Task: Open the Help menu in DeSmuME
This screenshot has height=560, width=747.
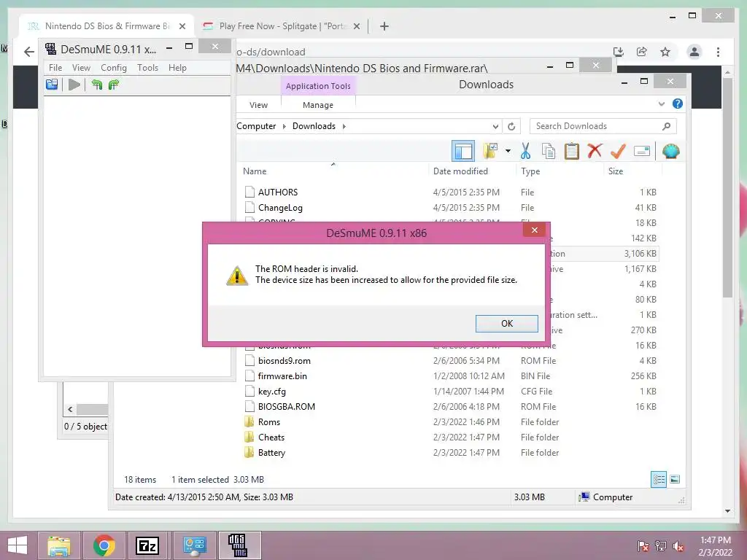Action: click(177, 68)
